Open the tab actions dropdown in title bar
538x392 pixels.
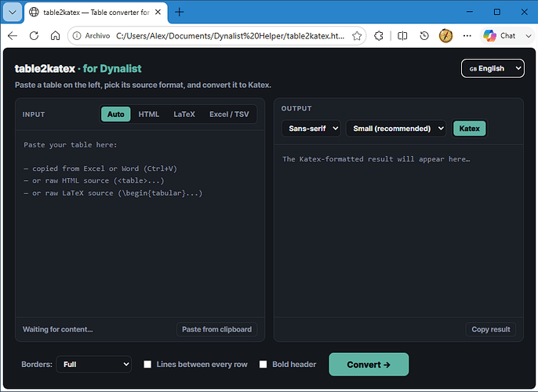[x=13, y=13]
